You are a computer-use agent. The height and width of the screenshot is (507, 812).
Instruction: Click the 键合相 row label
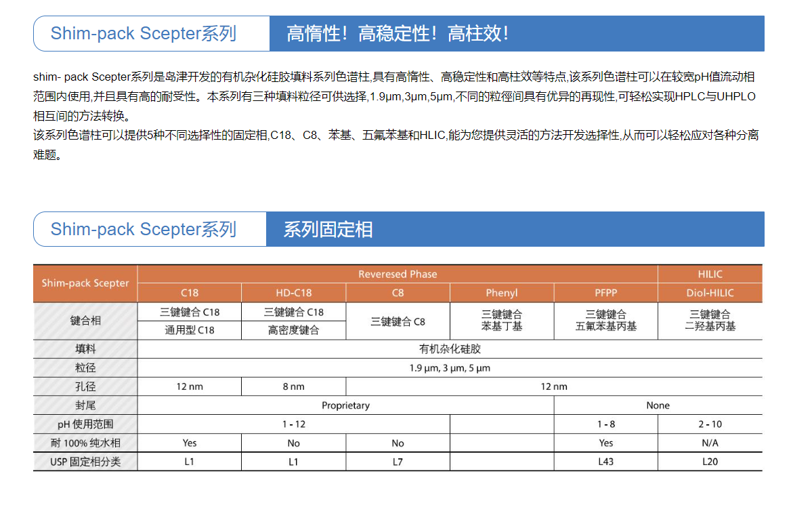click(x=85, y=321)
